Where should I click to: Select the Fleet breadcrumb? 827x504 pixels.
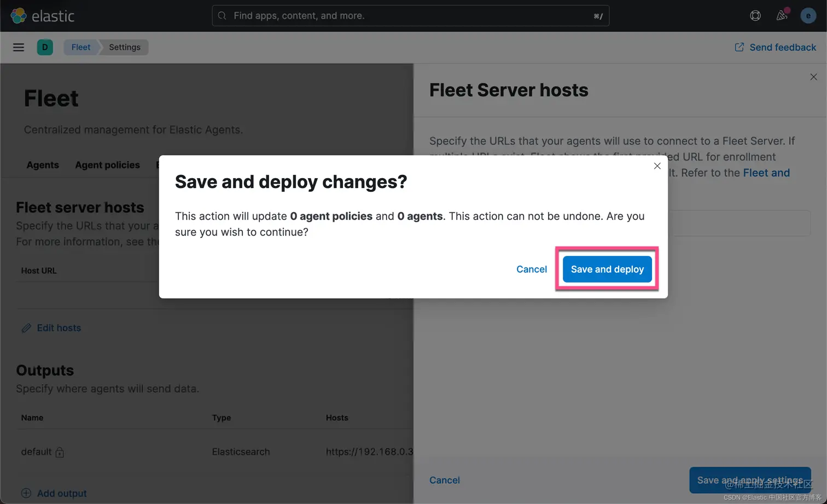click(81, 48)
